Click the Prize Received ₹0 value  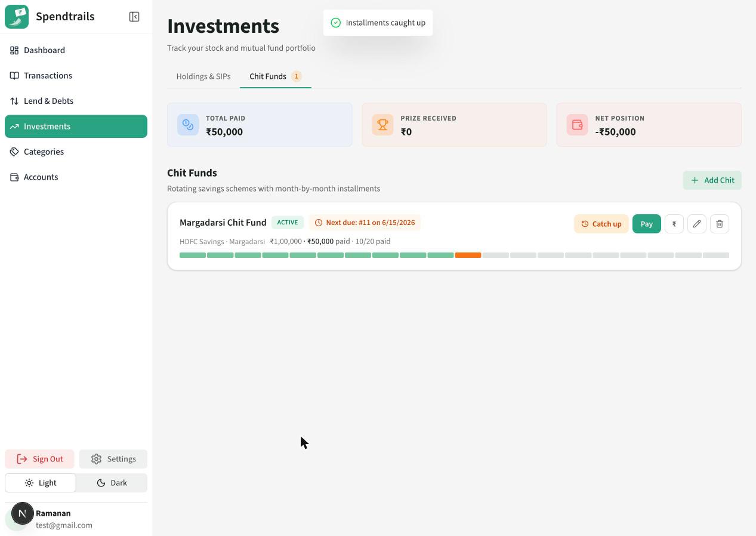click(x=406, y=132)
